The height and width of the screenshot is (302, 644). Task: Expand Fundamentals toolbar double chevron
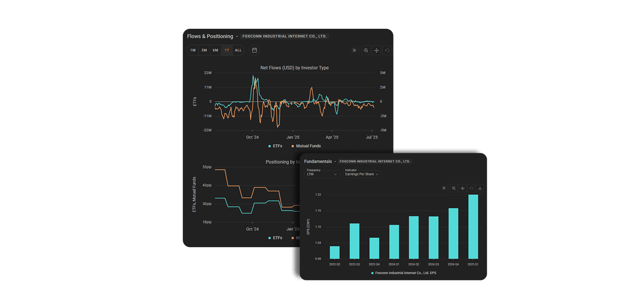(444, 188)
